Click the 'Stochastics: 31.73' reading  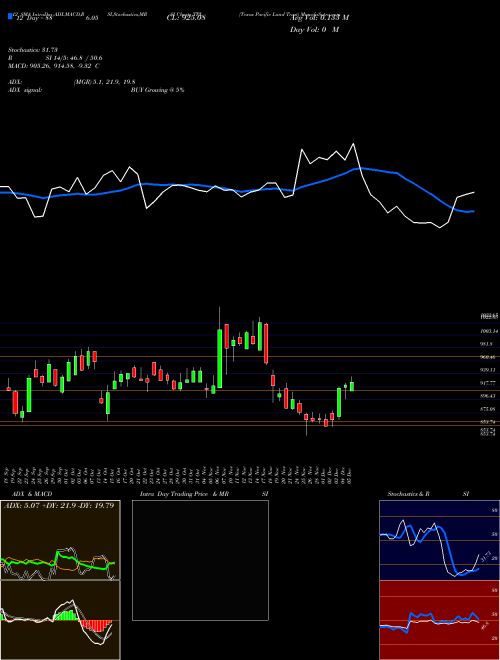pos(31,51)
